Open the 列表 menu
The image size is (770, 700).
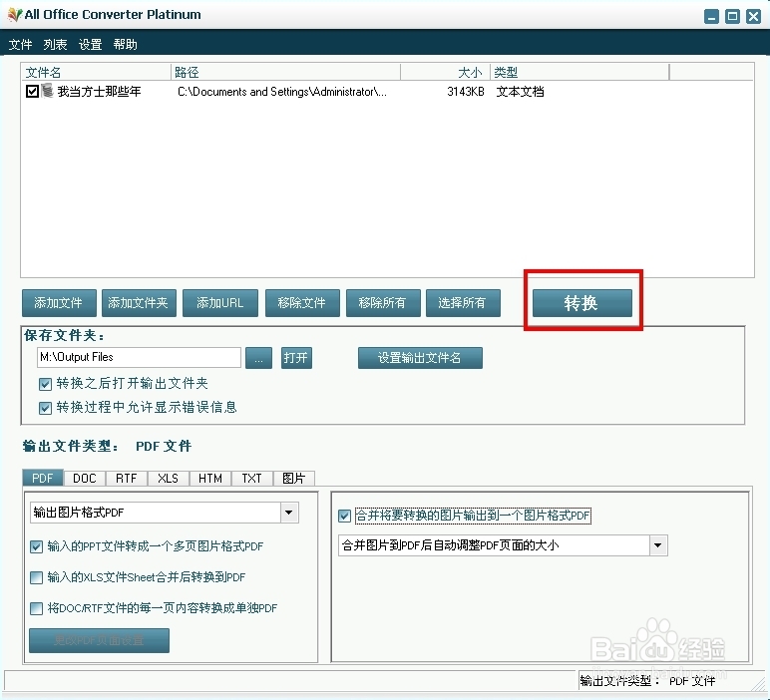click(55, 45)
